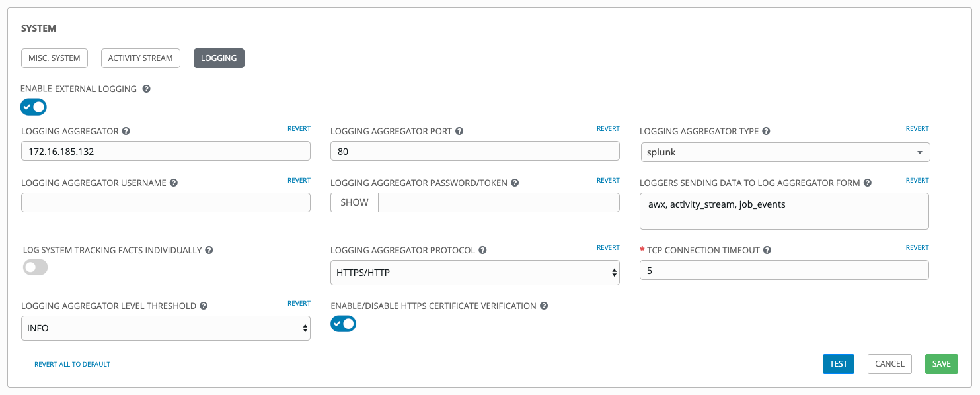Click help icon beside Log System Tracking Facts
980x395 pixels.
pyautogui.click(x=209, y=250)
